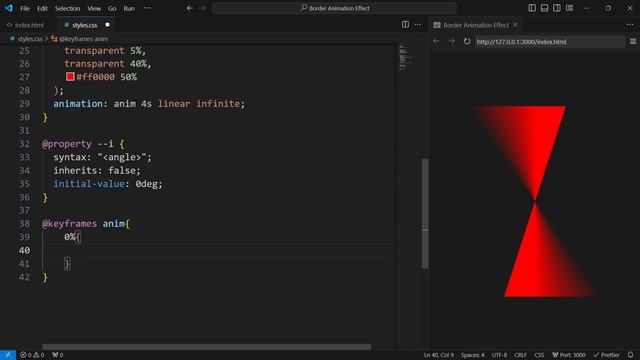
Task: Toggle the secondary side bar layout icon
Action: 557,8
